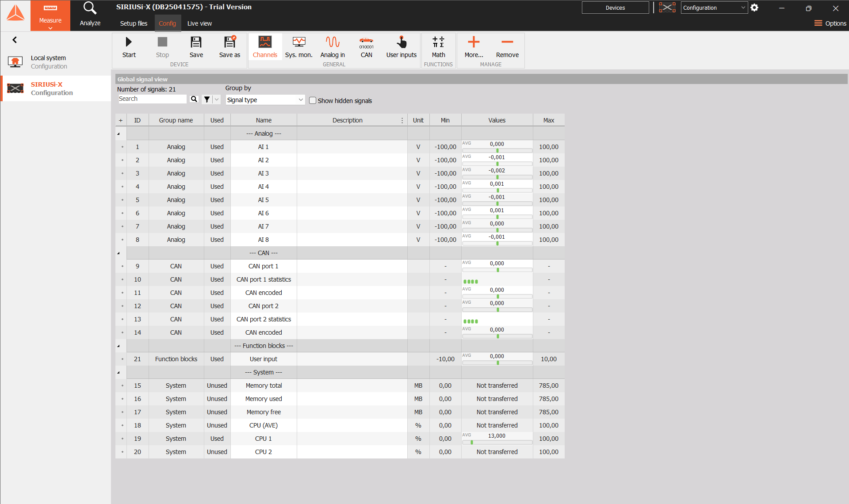The width and height of the screenshot is (849, 504).
Task: Collapse the System signal group
Action: click(119, 372)
